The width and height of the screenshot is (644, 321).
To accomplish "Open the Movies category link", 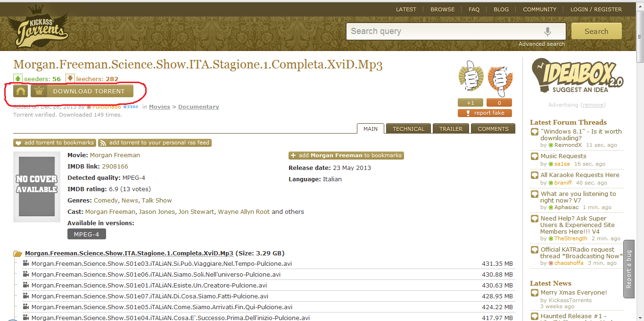I will click(x=159, y=107).
